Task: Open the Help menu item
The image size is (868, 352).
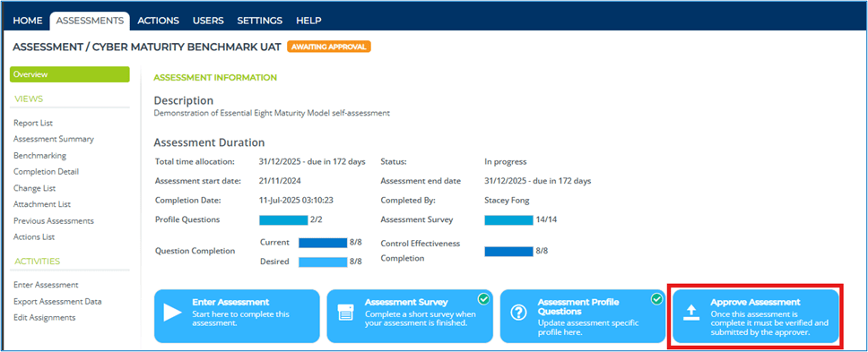Action: 308,21
